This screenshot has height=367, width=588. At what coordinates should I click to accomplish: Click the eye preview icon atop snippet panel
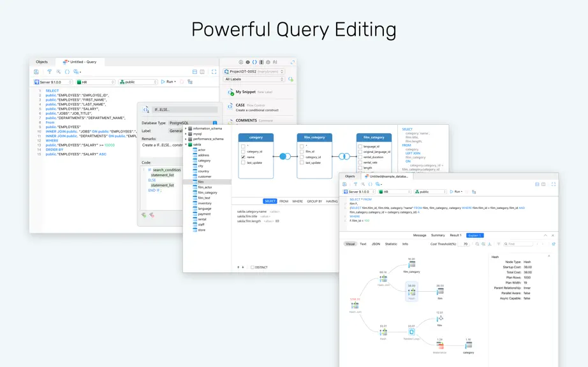coord(247,62)
